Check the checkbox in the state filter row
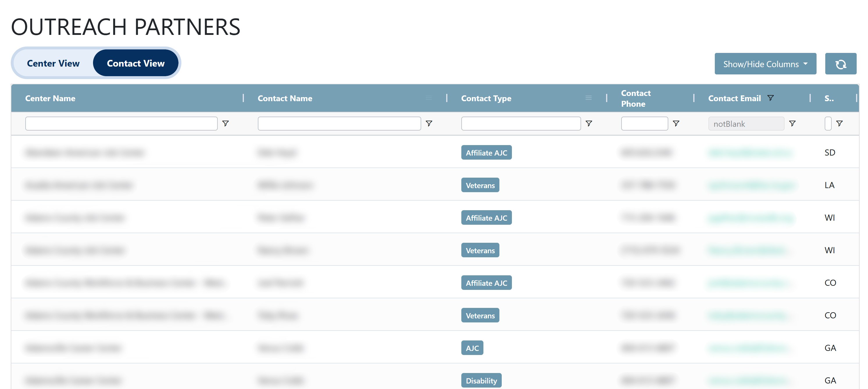The height and width of the screenshot is (389, 868). [828, 123]
